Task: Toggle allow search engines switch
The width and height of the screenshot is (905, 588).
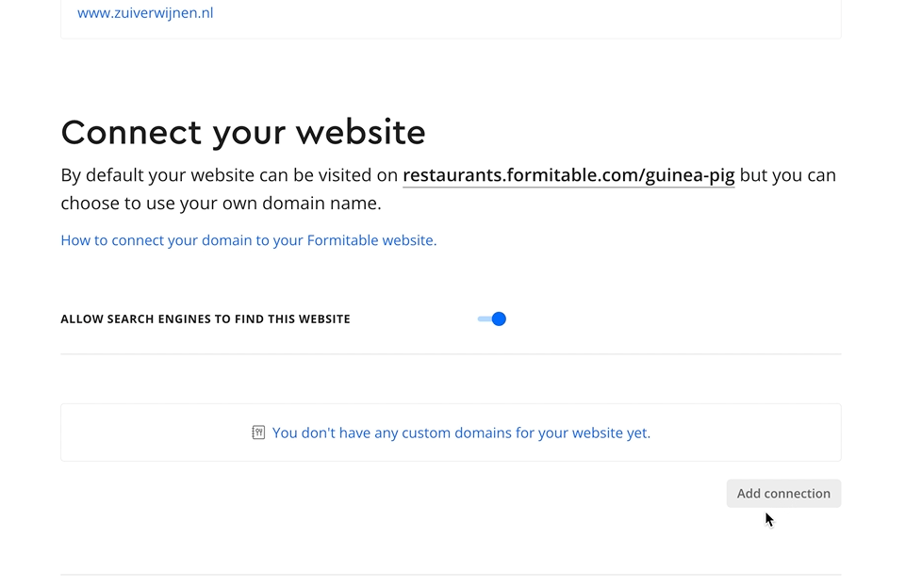Action: pyautogui.click(x=492, y=319)
